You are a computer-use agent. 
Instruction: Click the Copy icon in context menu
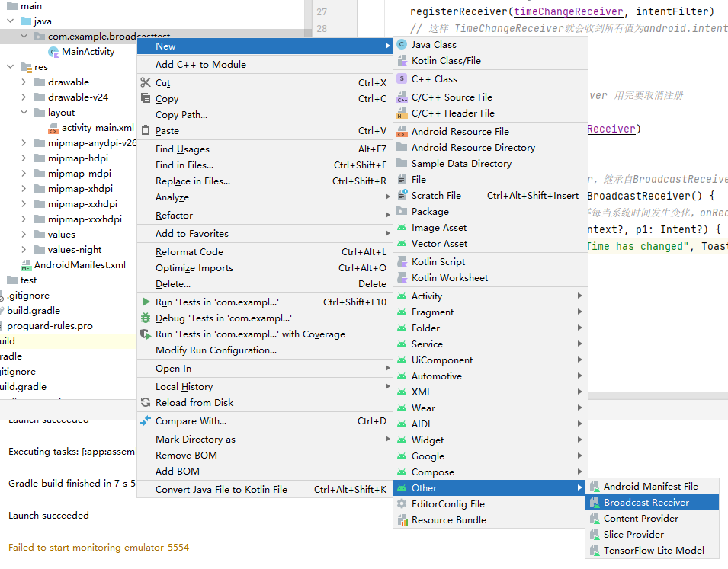(x=146, y=98)
